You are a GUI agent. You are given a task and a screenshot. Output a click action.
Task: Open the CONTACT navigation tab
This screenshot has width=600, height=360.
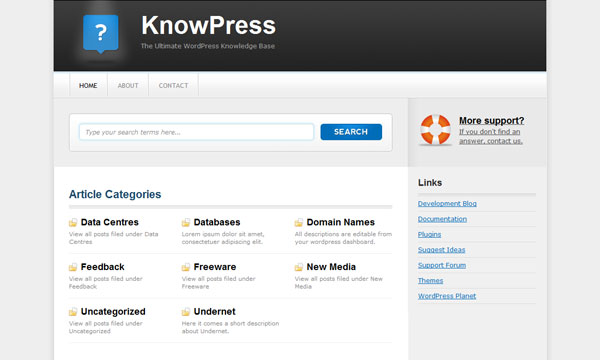click(x=173, y=85)
